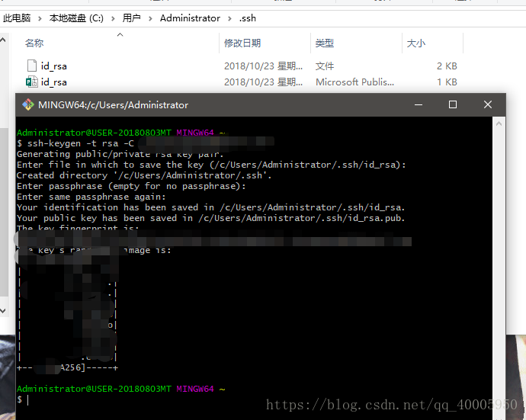526x420 pixels.
Task: Close the MINGW64 terminal window
Action: pyautogui.click(x=488, y=104)
